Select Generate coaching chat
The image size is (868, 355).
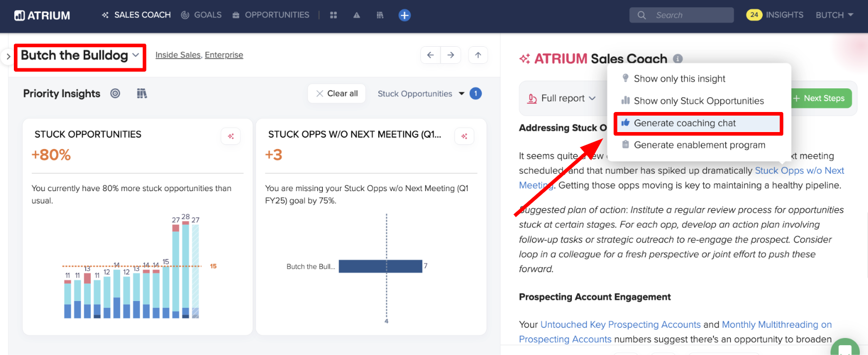pos(699,123)
